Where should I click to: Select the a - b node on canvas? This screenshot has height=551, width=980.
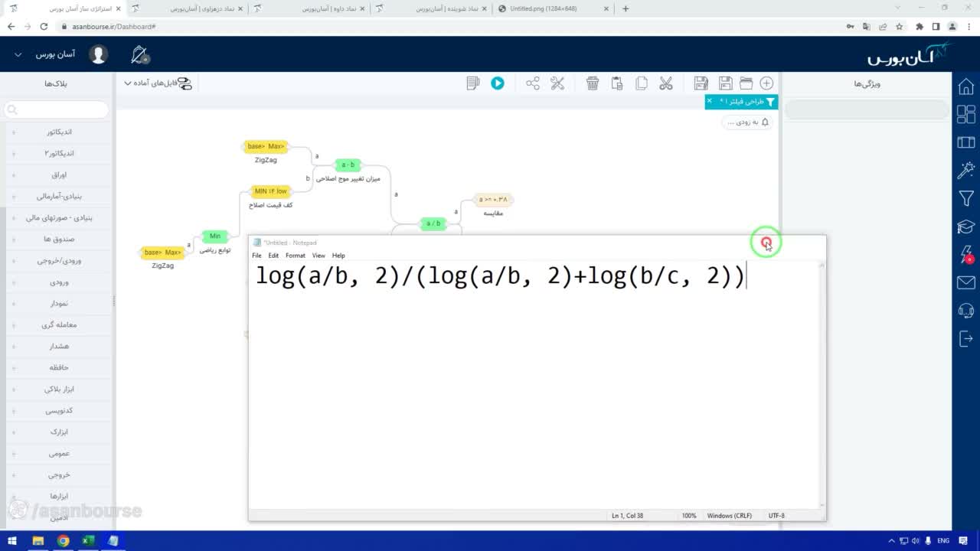tap(348, 165)
